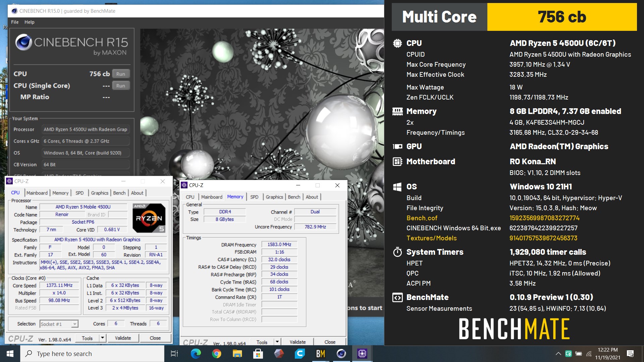This screenshot has width=644, height=362.
Task: Click Tools button in right CPU-Z window
Action: coord(262,342)
